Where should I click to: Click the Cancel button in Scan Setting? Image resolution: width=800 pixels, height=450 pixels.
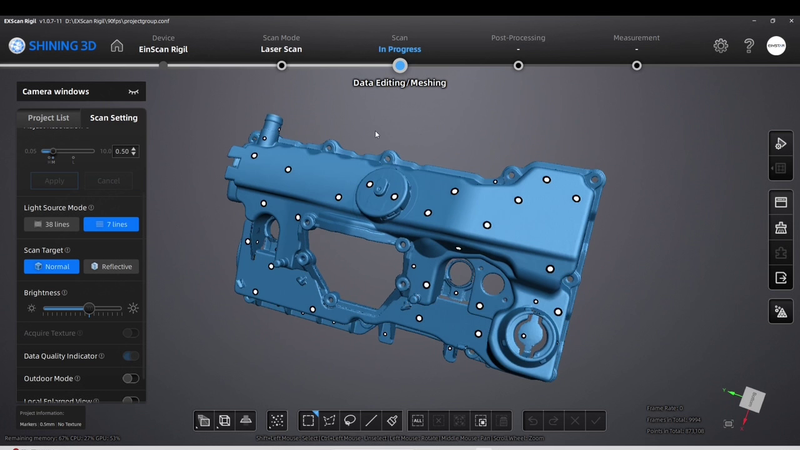[108, 181]
